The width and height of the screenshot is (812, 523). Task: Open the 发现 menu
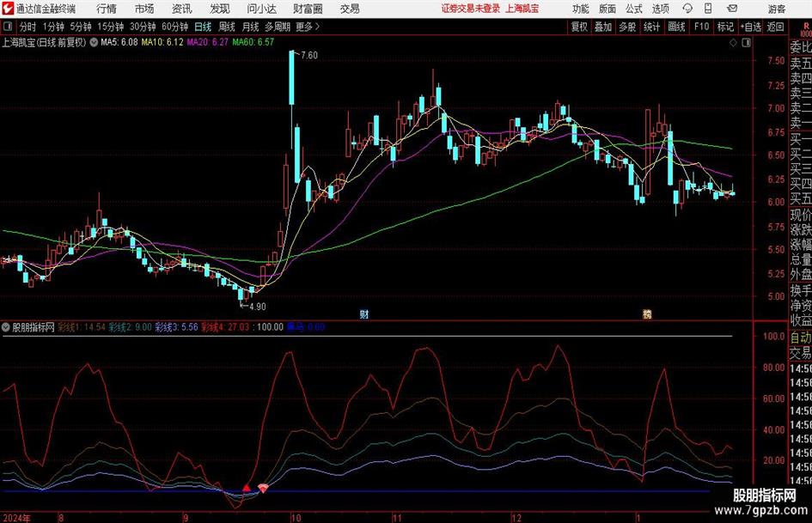click(x=220, y=9)
